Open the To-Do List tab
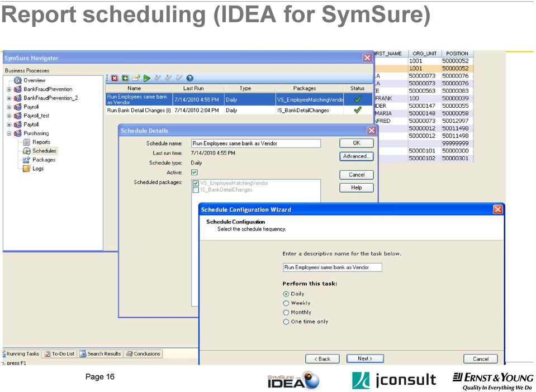The width and height of the screenshot is (536, 392). point(59,354)
